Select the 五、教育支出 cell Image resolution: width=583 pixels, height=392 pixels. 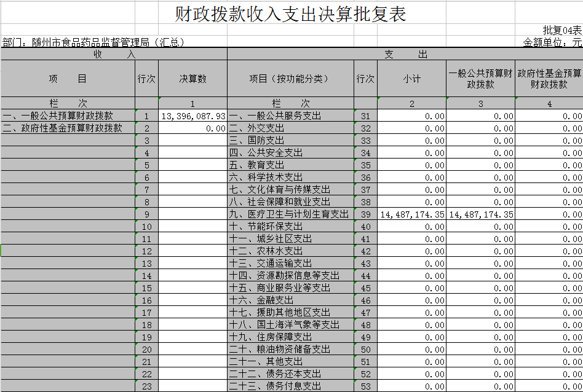coord(290,165)
